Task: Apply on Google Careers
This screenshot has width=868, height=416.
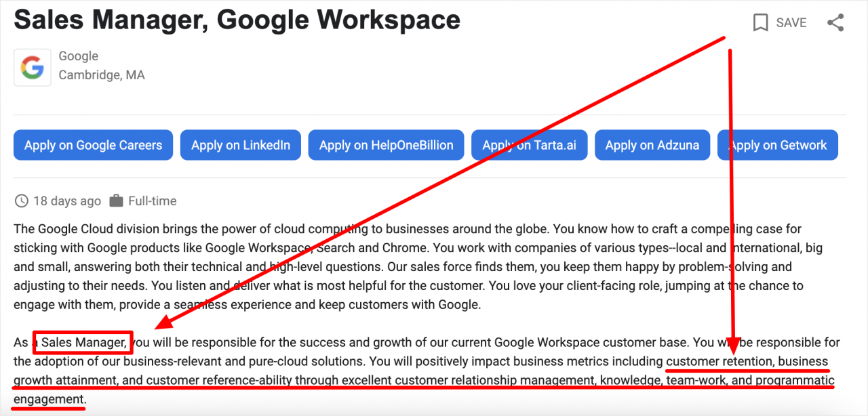Action: (93, 145)
